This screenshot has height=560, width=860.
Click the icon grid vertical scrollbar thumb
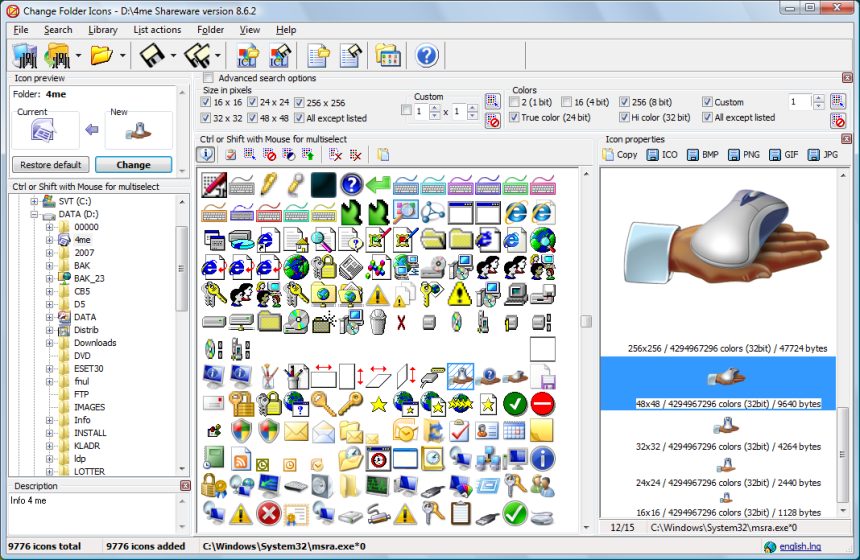[586, 321]
